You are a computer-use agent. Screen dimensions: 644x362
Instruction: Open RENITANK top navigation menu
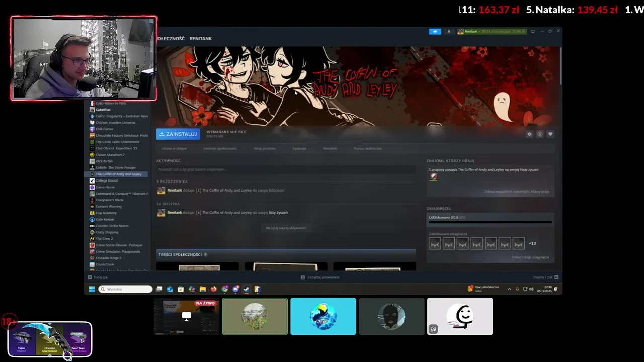click(x=201, y=39)
